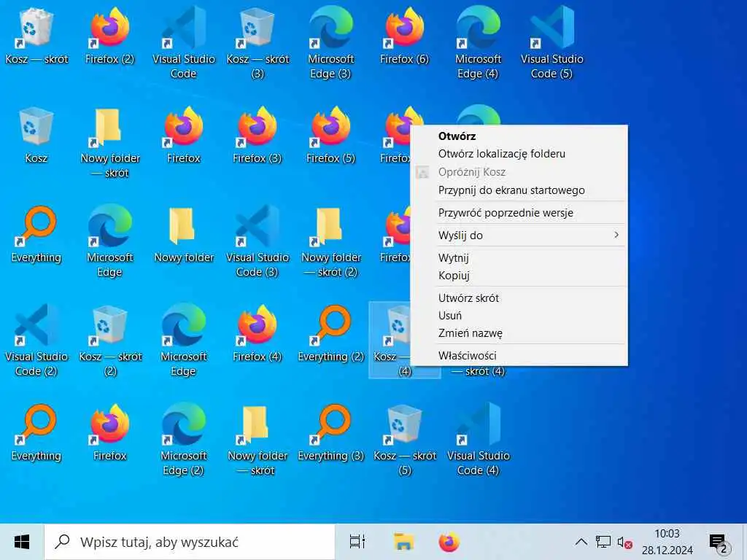Select the Firefox (4) shortcut

coord(258,334)
